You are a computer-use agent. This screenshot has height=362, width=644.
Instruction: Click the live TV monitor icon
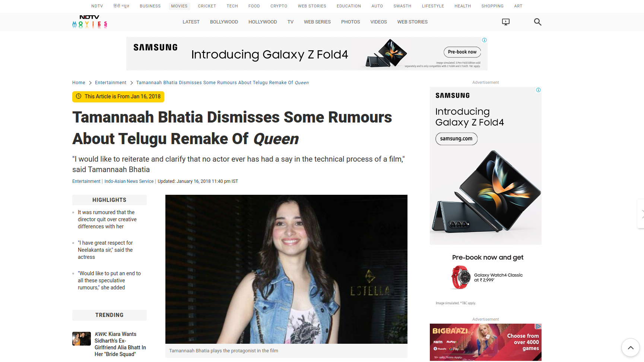506,22
